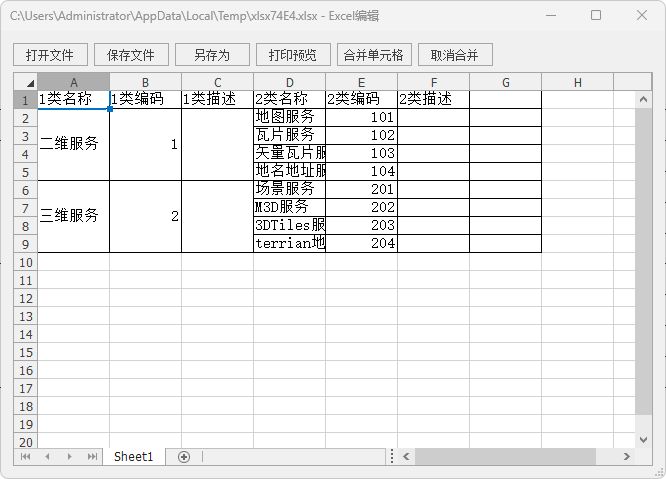Click the 打开文件 button
The height and width of the screenshot is (479, 666).
tap(50, 55)
